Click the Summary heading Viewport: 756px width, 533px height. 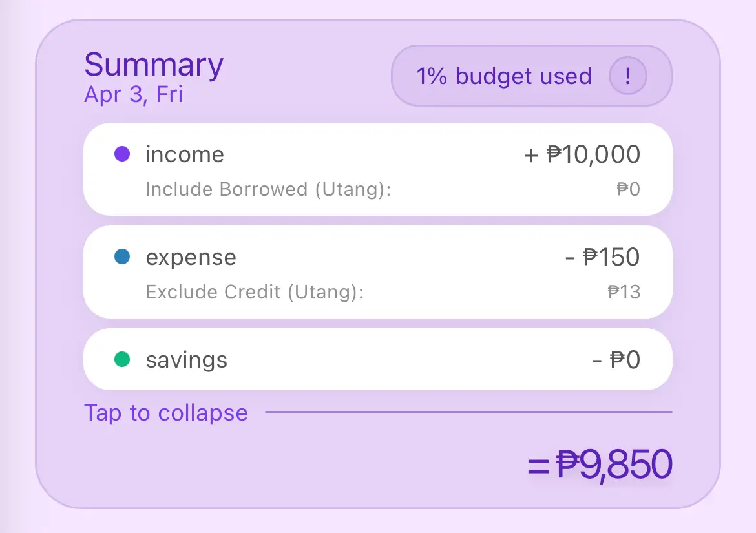click(x=154, y=65)
